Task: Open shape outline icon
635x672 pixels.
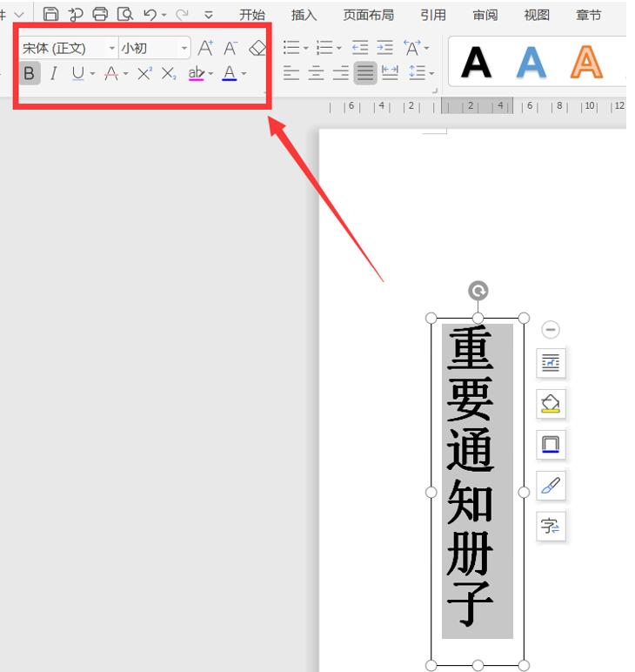Action: (x=551, y=445)
